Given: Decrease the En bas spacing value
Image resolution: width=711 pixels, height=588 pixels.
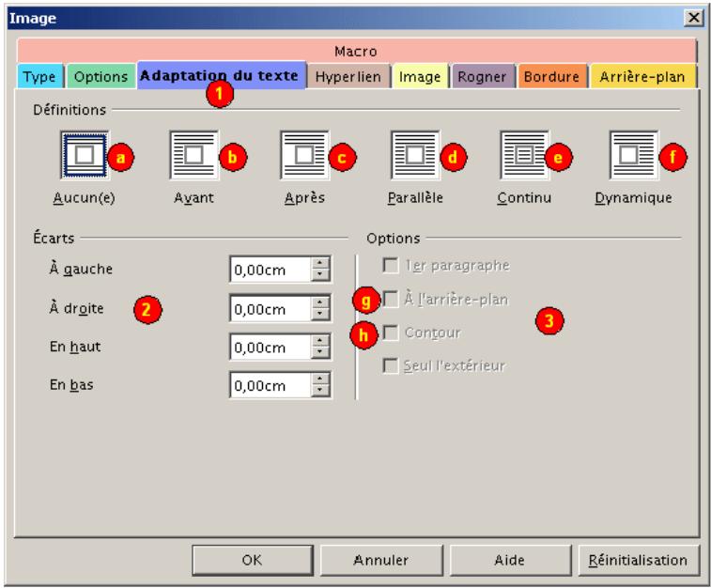Looking at the screenshot, I should click(x=320, y=391).
